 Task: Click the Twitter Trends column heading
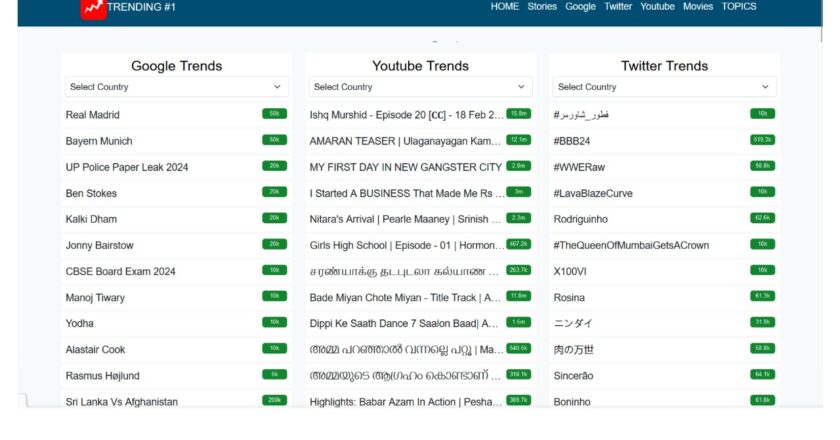pyautogui.click(x=664, y=66)
